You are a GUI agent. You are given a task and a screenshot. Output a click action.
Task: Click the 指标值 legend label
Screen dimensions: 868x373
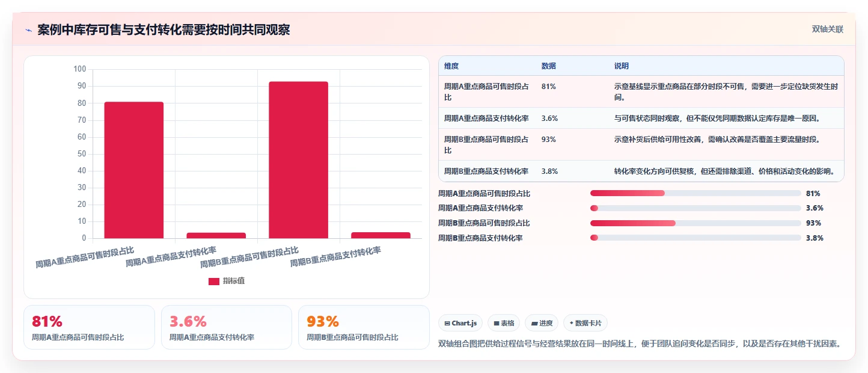pos(234,281)
